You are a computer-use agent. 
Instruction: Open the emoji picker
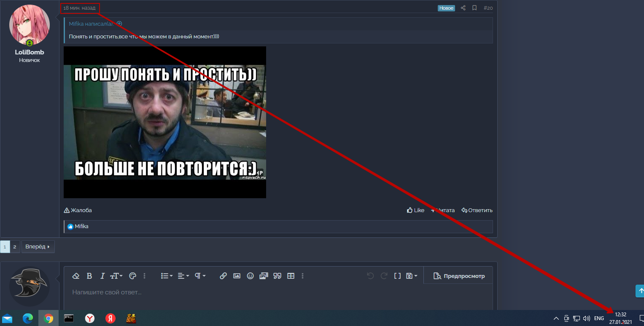pyautogui.click(x=250, y=275)
